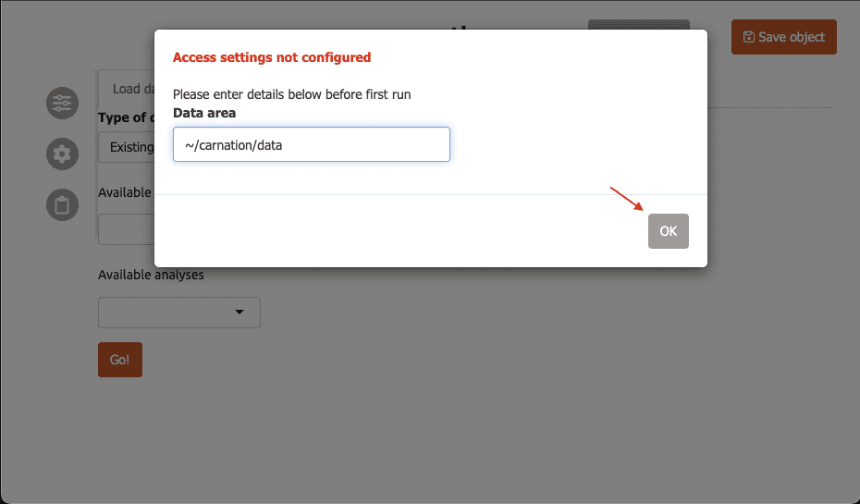The image size is (860, 504).
Task: Open the sliders controls icon in sidebar
Action: point(62,103)
